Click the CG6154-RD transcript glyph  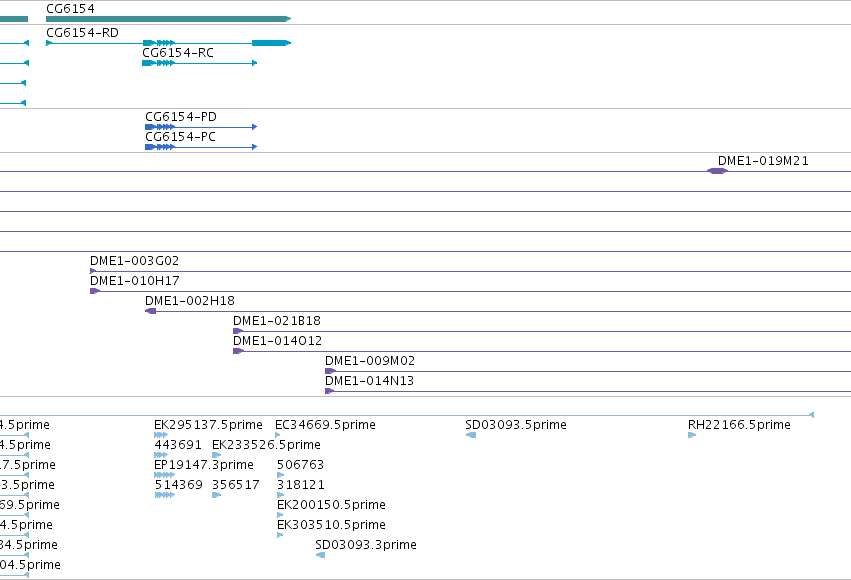[x=168, y=43]
